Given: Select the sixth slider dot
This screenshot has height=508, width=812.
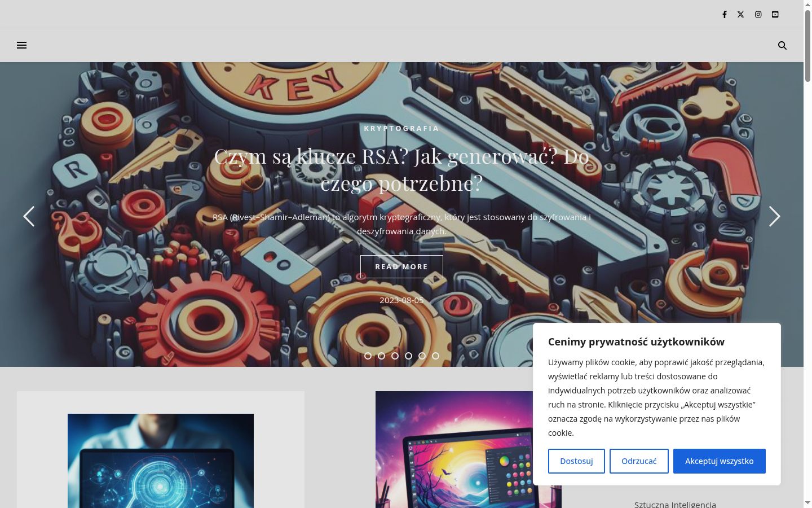Looking at the screenshot, I should coord(436,356).
